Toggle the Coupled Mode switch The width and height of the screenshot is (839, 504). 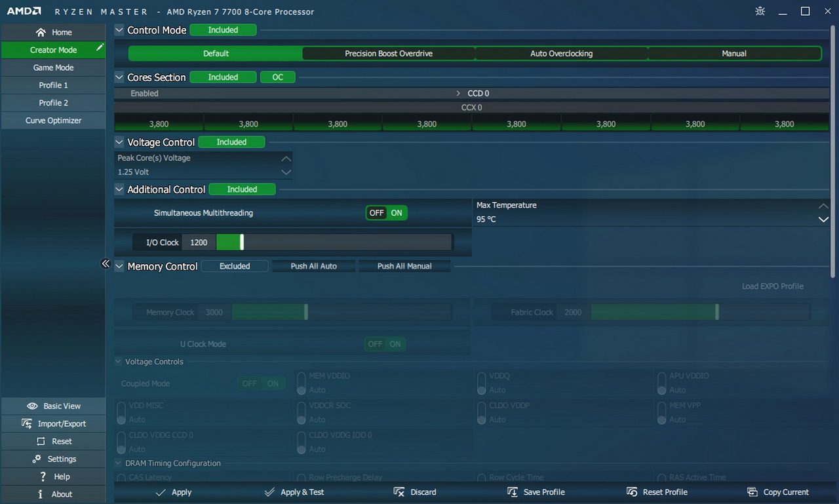tap(261, 384)
